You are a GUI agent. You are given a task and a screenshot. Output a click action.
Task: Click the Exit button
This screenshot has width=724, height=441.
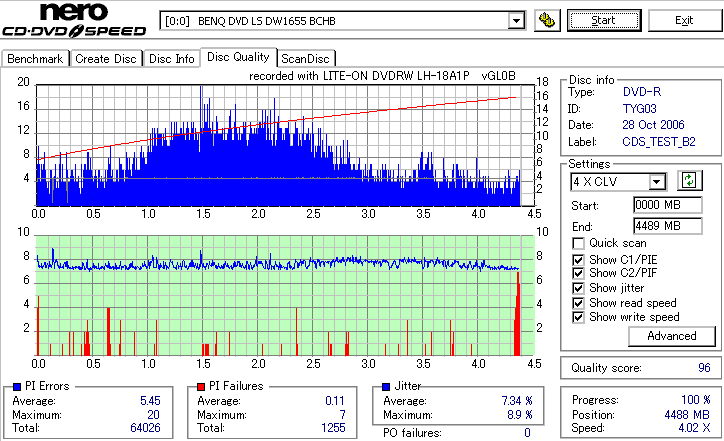(x=684, y=21)
